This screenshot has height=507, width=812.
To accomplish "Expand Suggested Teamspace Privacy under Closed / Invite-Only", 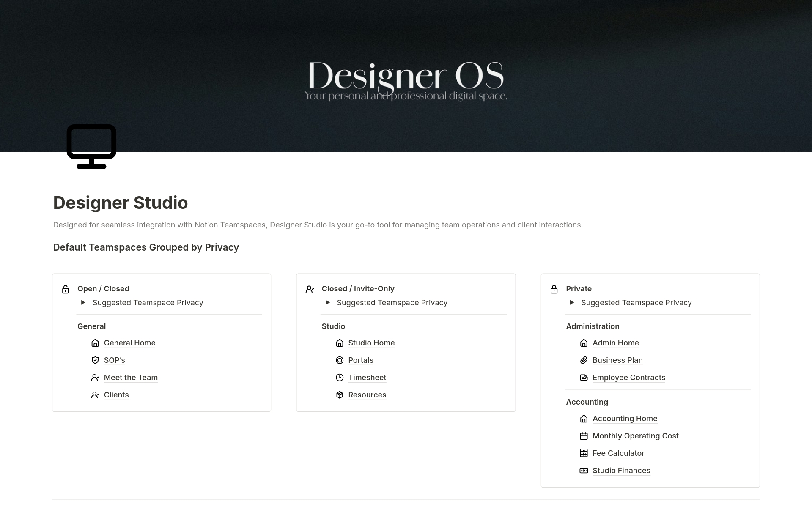I will coord(328,303).
